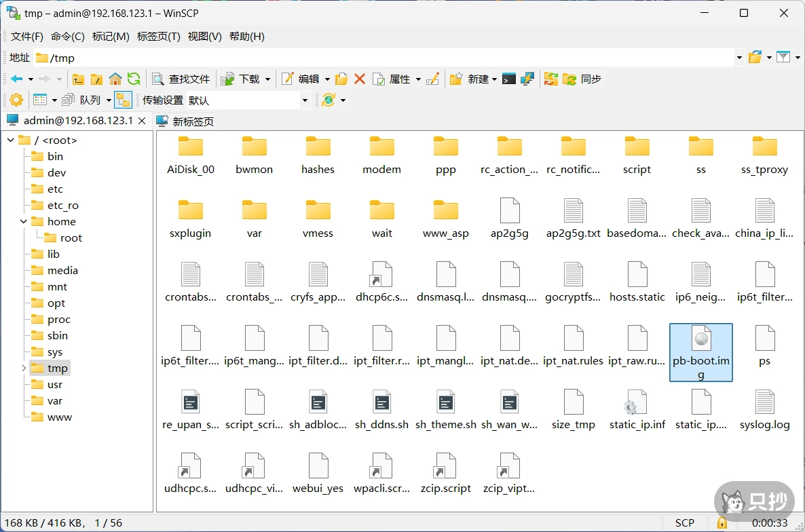Screen dimensions: 805x532
Task: Open a terminal console session
Action: coord(509,79)
